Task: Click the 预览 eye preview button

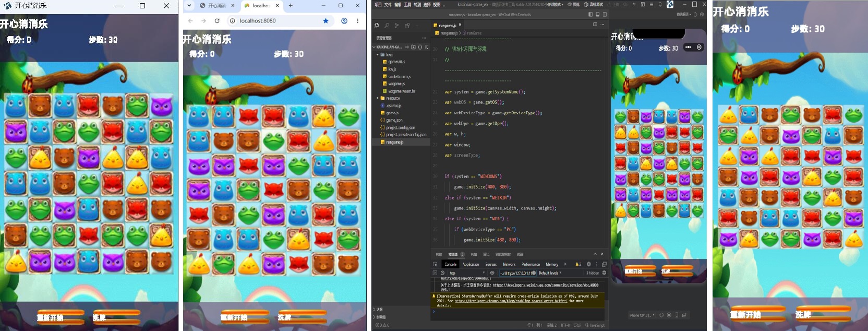Action: [573, 4]
